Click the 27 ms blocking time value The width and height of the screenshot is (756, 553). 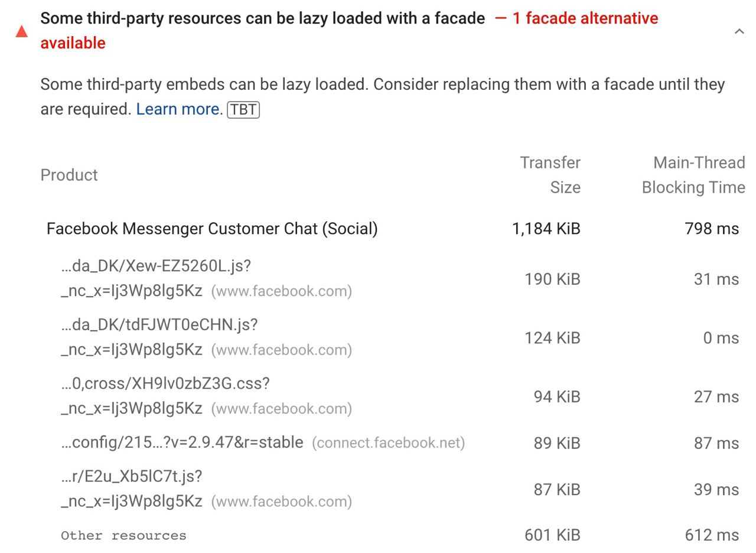point(716,396)
